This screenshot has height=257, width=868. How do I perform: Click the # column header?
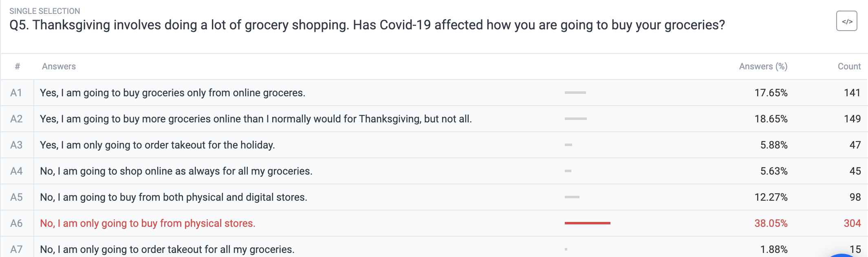click(x=18, y=66)
